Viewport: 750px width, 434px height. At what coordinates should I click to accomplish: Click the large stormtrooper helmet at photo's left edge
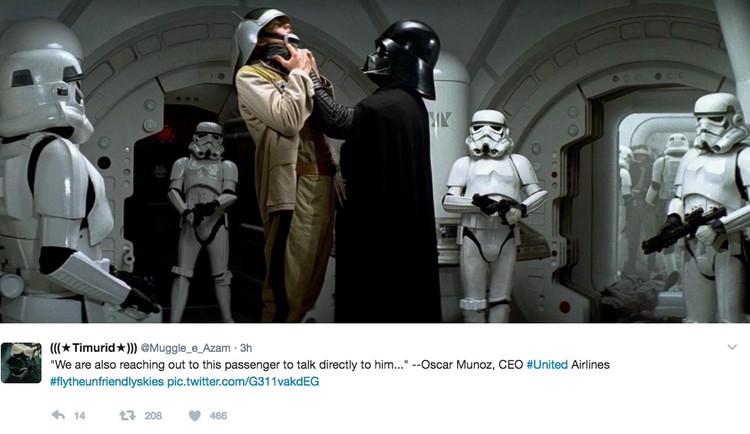(x=41, y=79)
